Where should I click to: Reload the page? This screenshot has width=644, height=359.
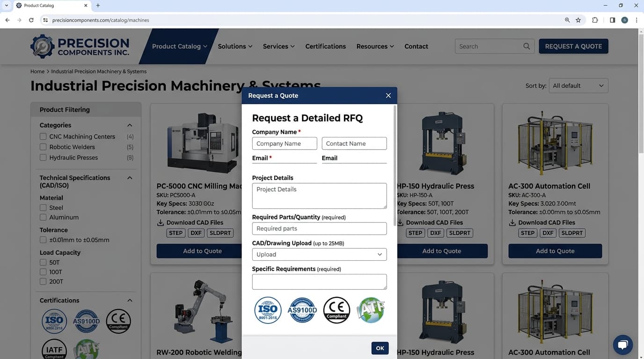click(x=31, y=20)
